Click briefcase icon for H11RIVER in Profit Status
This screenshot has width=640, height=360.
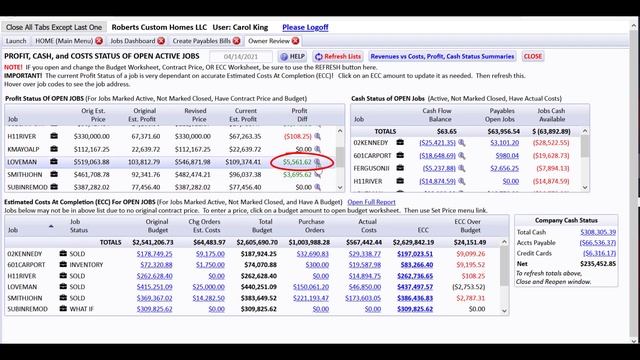[x=54, y=136]
